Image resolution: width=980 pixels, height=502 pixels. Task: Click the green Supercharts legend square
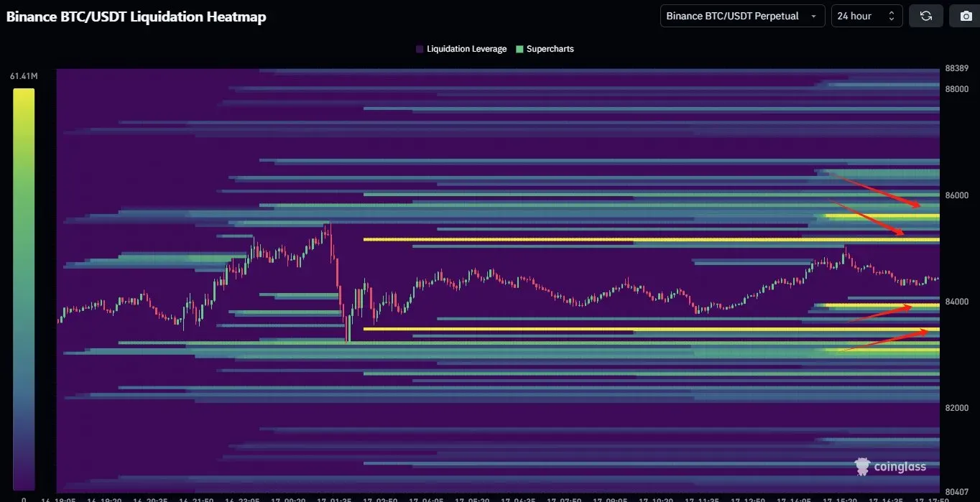tap(519, 49)
